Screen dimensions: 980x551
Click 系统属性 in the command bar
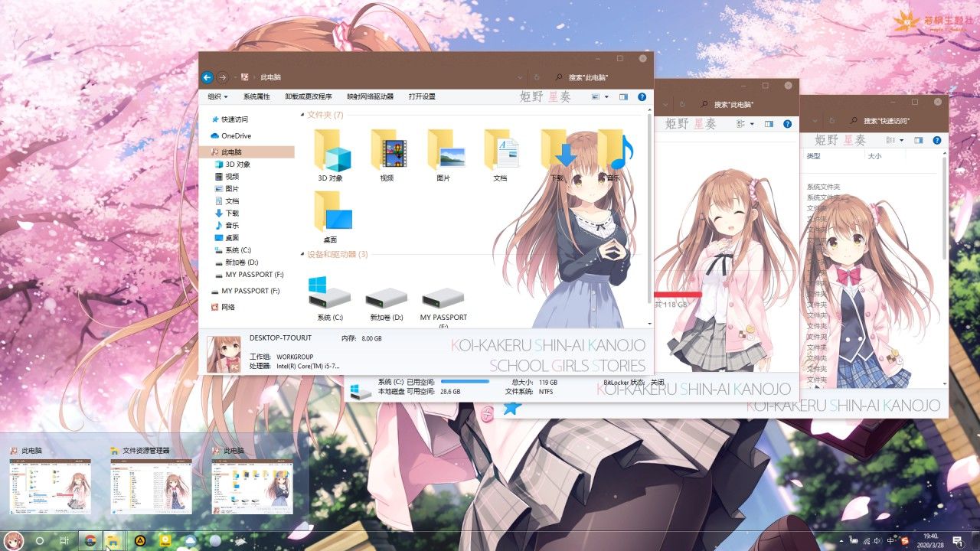pyautogui.click(x=256, y=97)
